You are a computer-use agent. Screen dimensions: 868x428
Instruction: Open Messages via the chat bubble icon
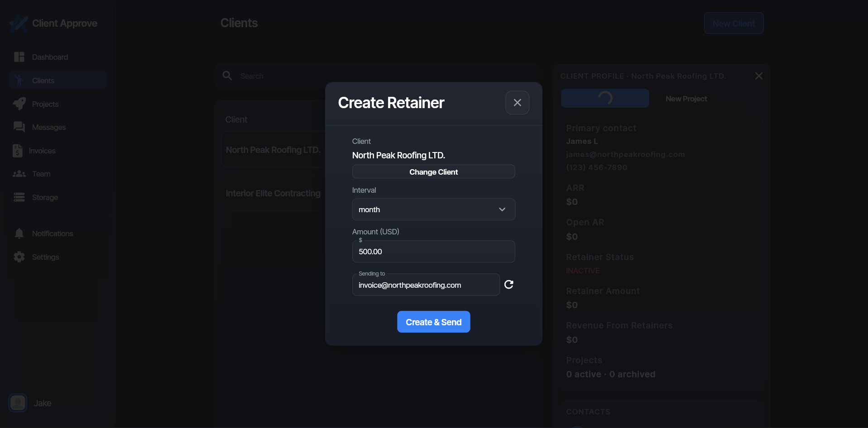click(19, 127)
